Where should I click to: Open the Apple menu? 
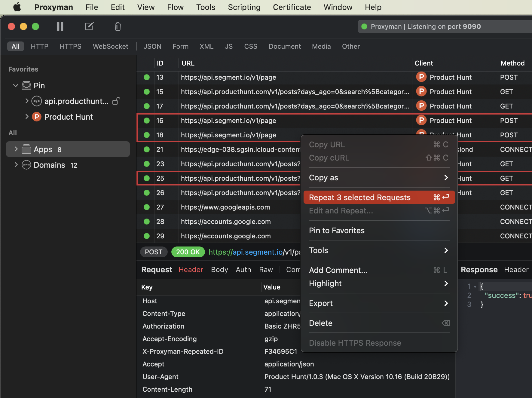17,7
